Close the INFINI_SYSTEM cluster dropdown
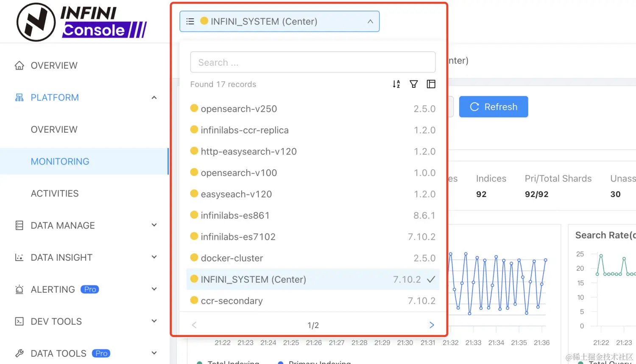 [x=371, y=21]
